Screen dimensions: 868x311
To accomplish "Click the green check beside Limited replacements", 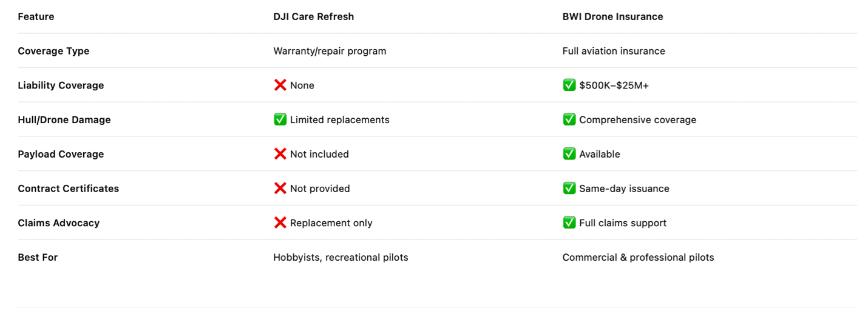I will click(x=280, y=120).
